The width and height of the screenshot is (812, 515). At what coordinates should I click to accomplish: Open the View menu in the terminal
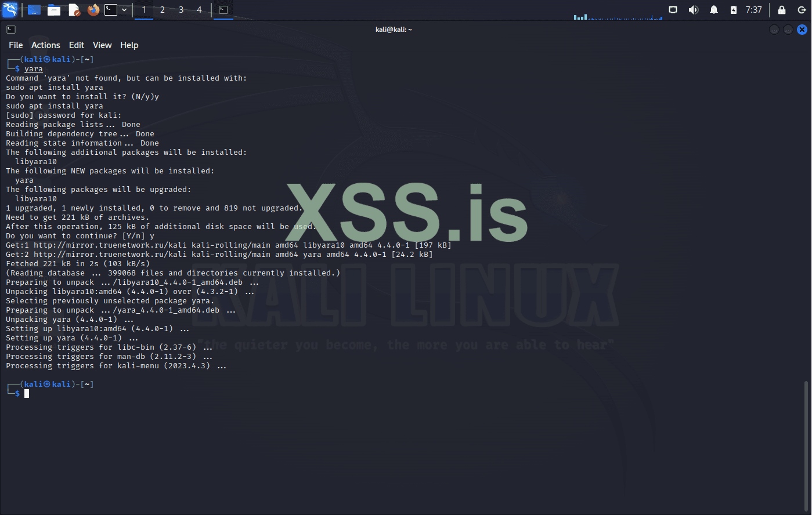point(102,45)
